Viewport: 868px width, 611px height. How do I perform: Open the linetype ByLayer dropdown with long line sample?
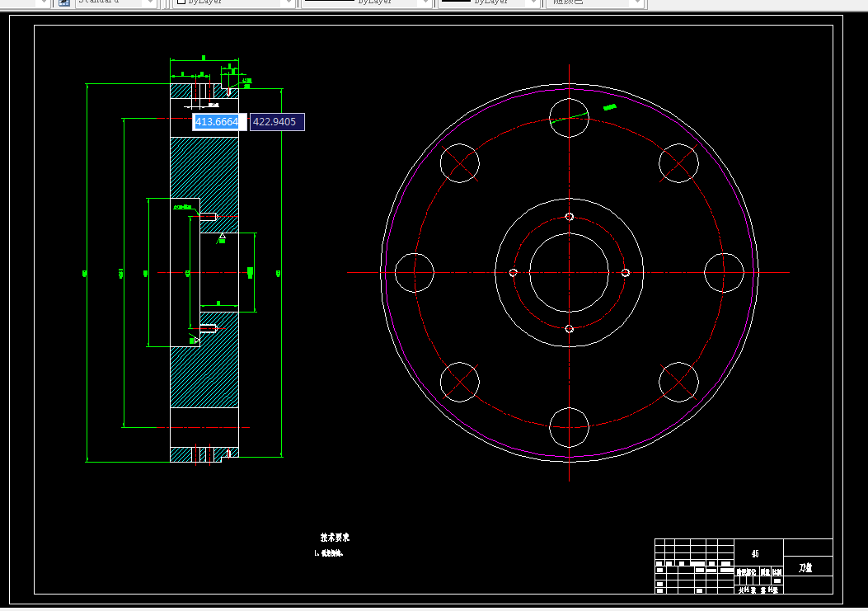[367, 2]
